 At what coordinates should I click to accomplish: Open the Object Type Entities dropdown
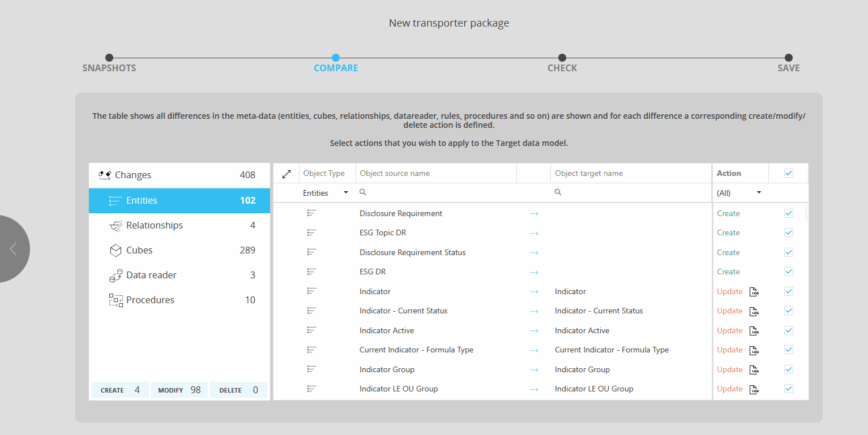326,193
